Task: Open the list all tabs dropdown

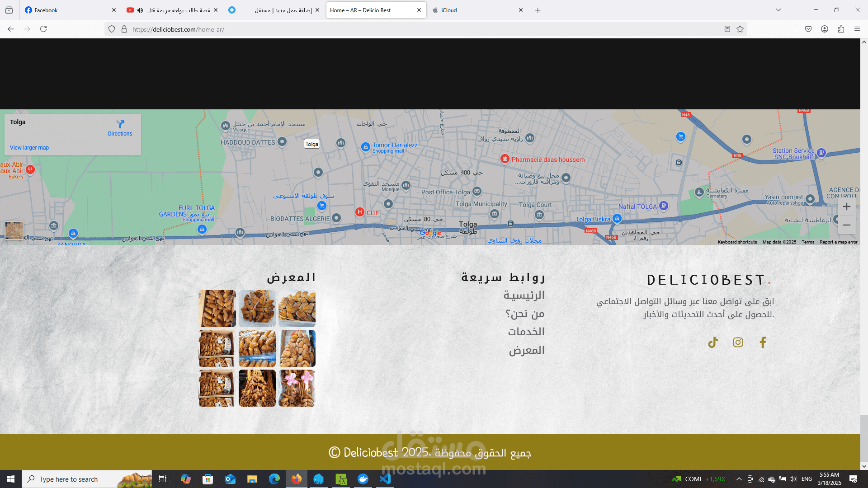Action: click(x=778, y=10)
